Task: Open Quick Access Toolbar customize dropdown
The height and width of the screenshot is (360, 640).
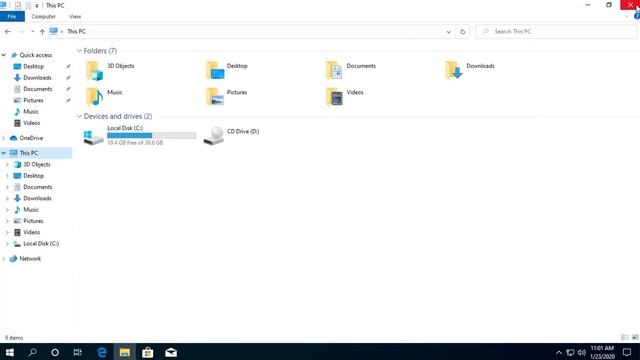Action: click(x=37, y=6)
